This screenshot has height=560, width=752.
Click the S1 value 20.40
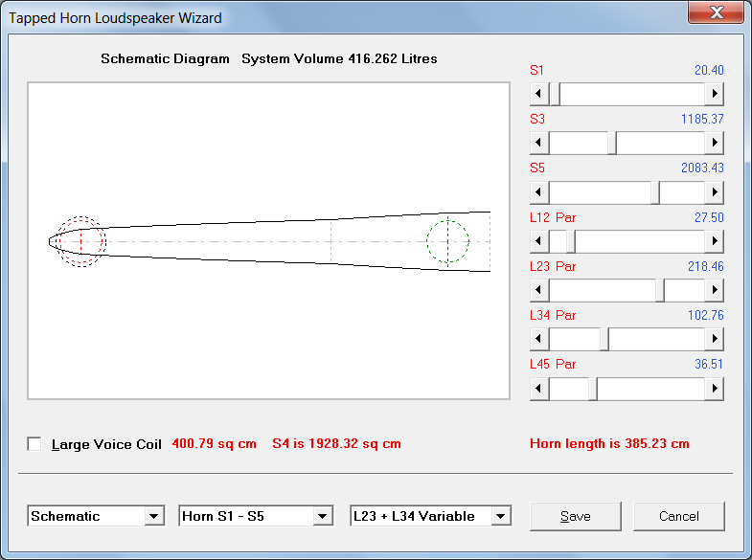click(x=709, y=70)
